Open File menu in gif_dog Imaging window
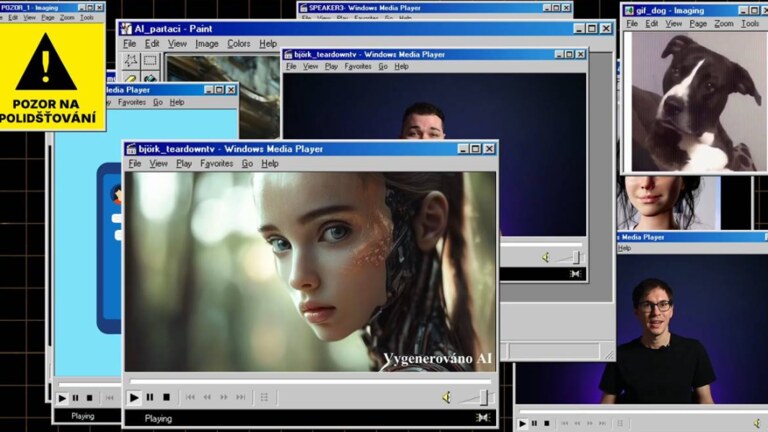768x432 pixels. click(632, 24)
